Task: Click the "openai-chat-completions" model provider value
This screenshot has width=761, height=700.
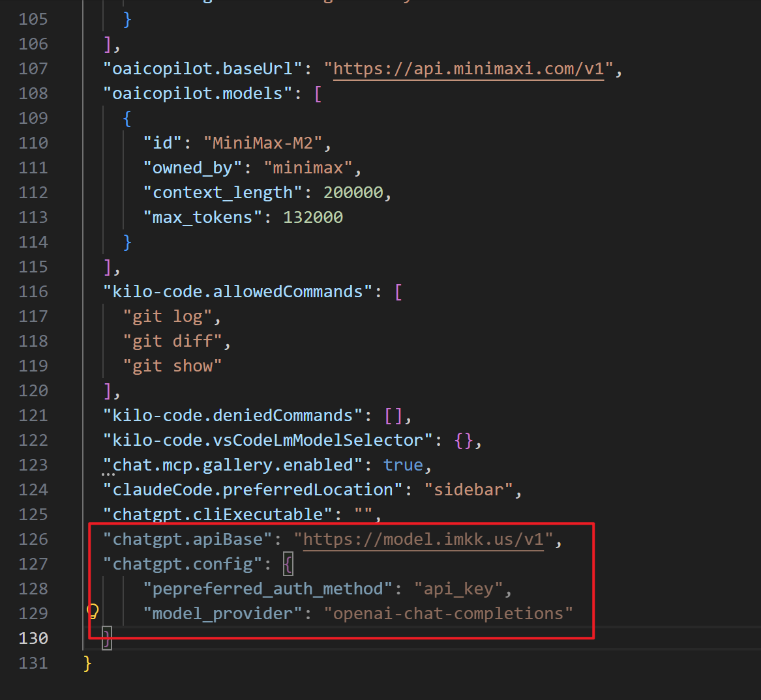Action: 448,614
